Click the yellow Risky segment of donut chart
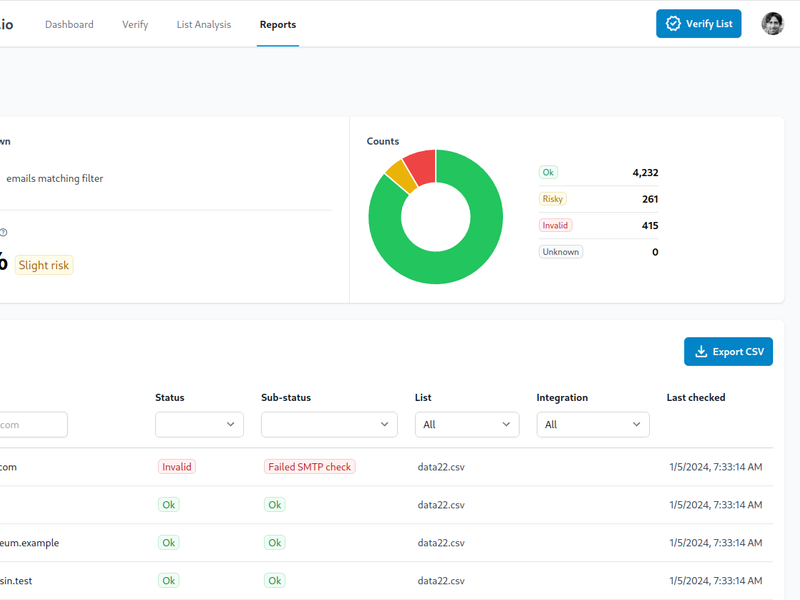 (x=399, y=177)
